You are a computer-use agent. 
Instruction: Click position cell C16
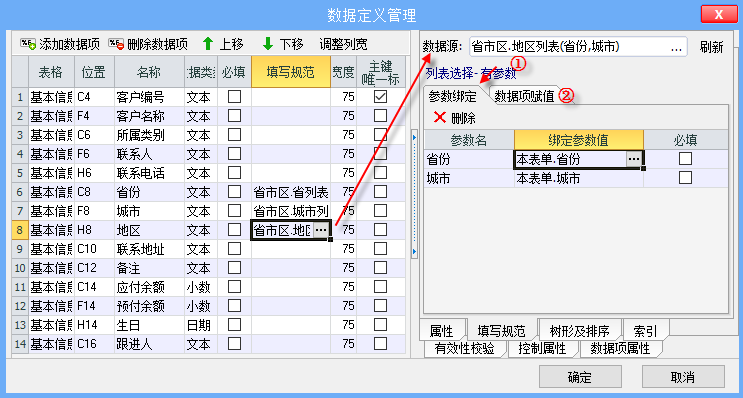94,344
